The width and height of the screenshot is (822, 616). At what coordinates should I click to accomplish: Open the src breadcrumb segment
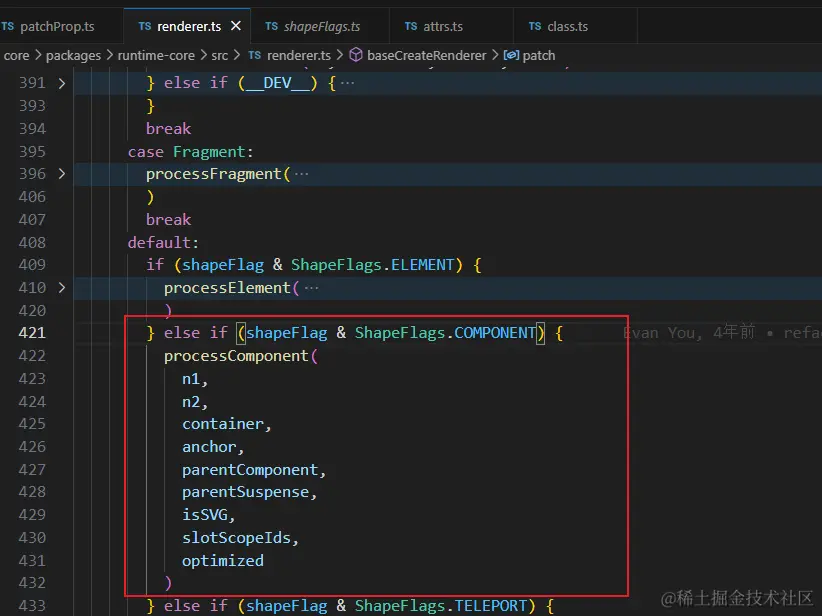pos(220,56)
